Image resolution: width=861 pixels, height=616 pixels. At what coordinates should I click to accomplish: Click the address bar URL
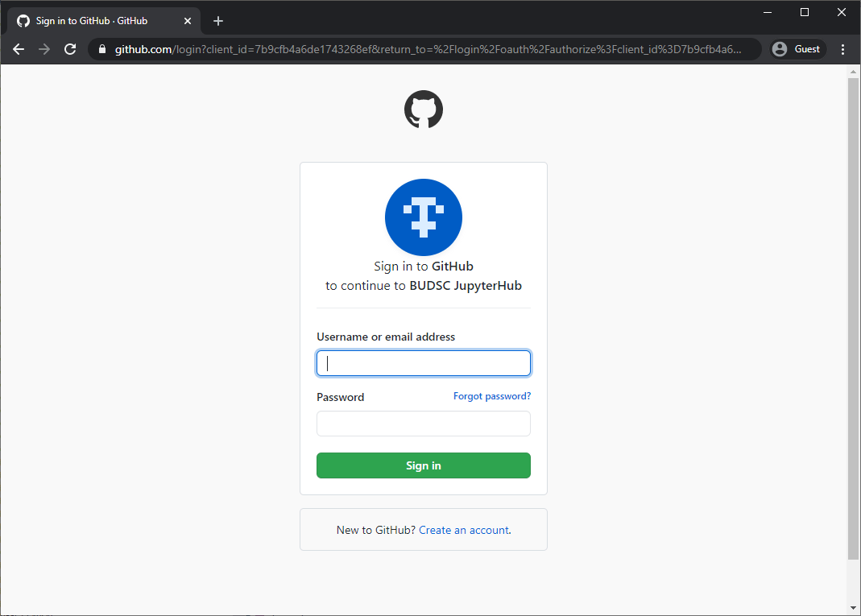428,49
